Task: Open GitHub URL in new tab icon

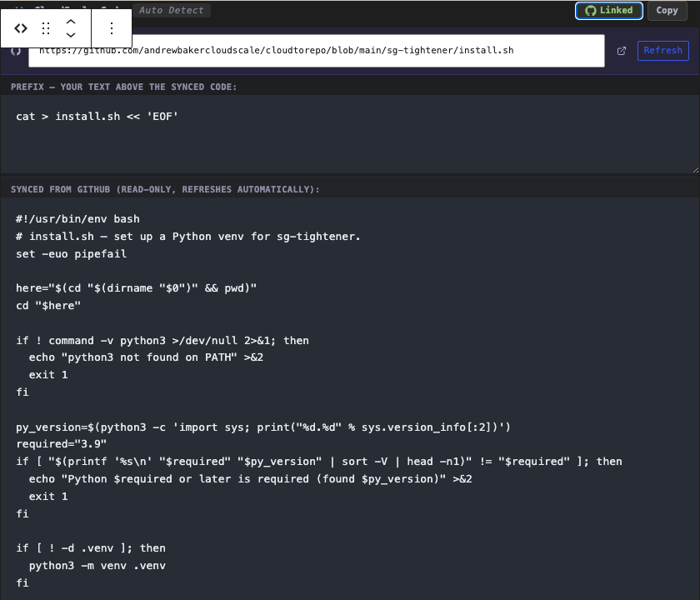Action: 622,51
